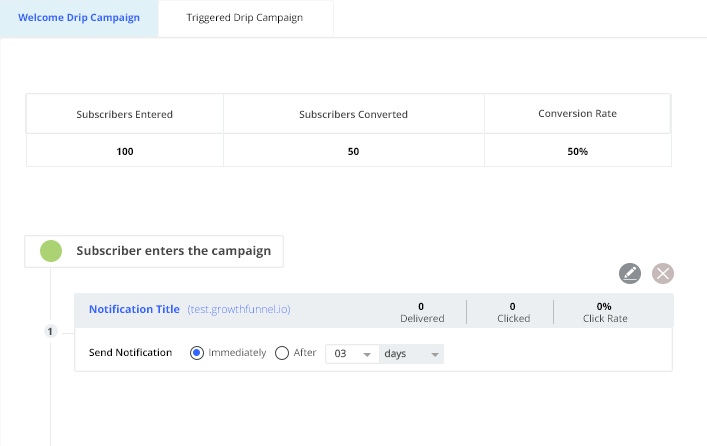This screenshot has height=446, width=707.
Task: Open the 03 delay number dropdown
Action: (352, 354)
